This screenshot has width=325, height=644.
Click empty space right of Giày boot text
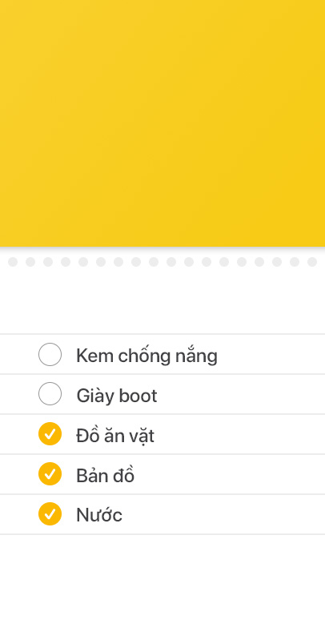point(241,394)
